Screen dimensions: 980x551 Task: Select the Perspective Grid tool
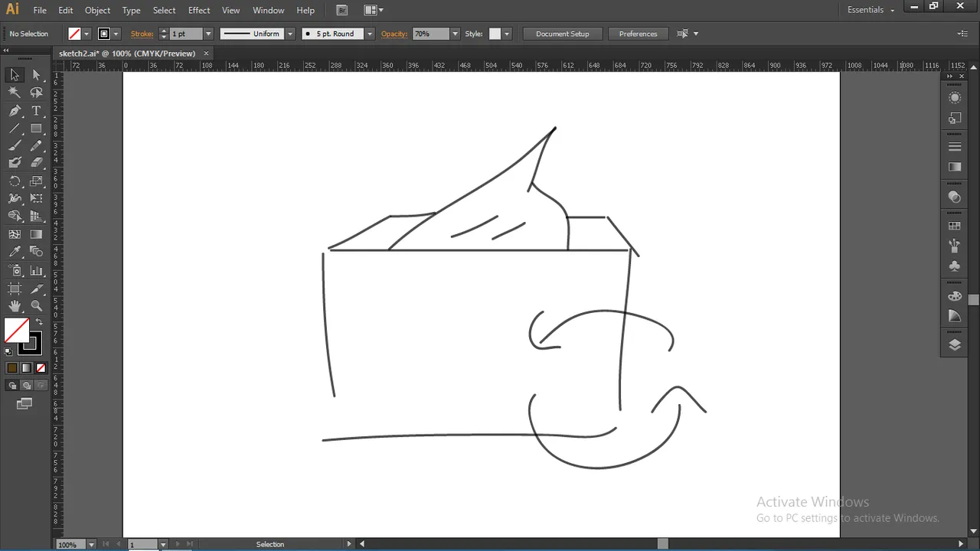click(36, 217)
